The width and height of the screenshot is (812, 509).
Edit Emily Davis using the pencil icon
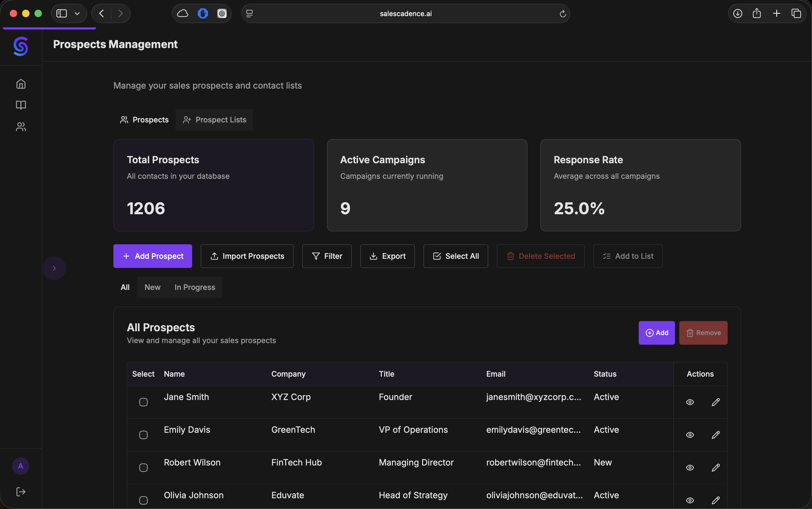click(716, 435)
